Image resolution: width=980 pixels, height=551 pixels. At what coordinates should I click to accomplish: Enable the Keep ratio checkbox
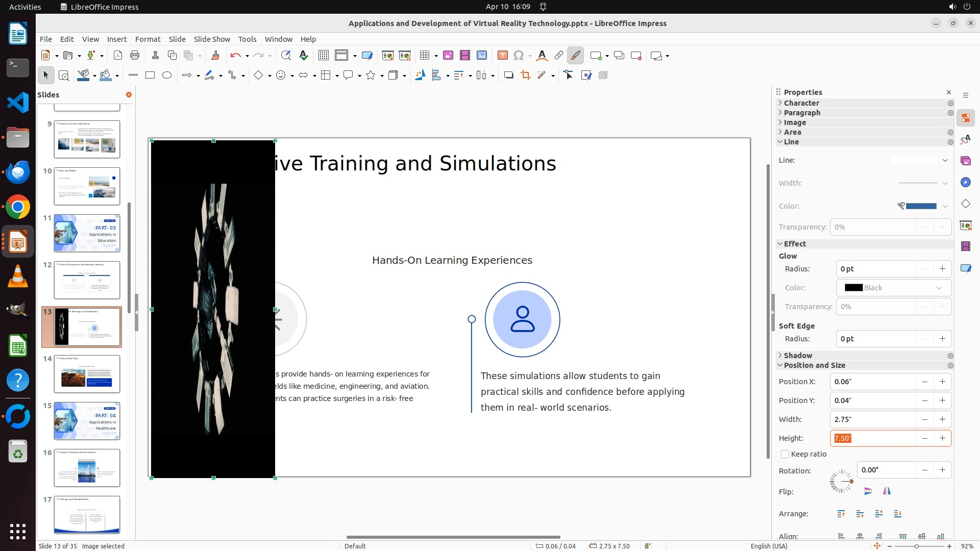[785, 454]
